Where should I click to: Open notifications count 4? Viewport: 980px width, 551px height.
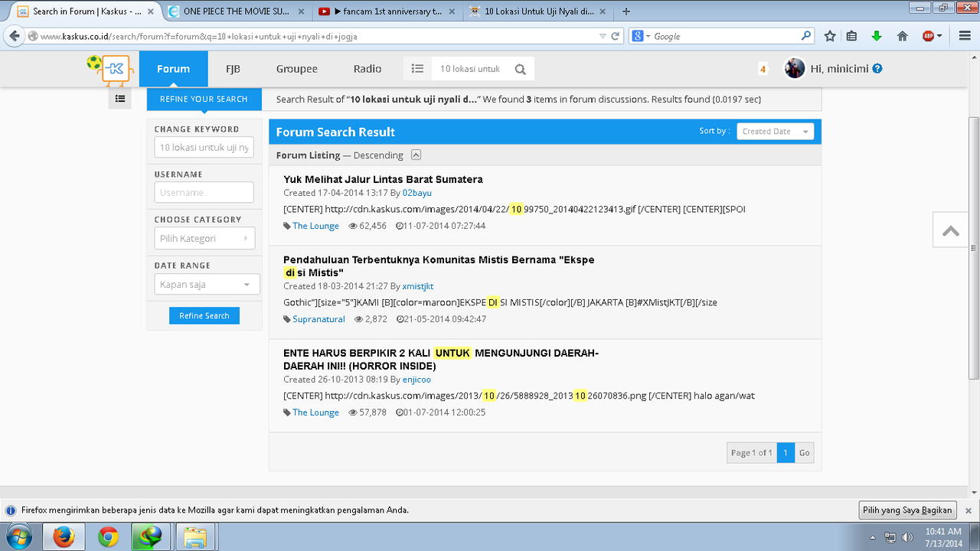pos(763,69)
